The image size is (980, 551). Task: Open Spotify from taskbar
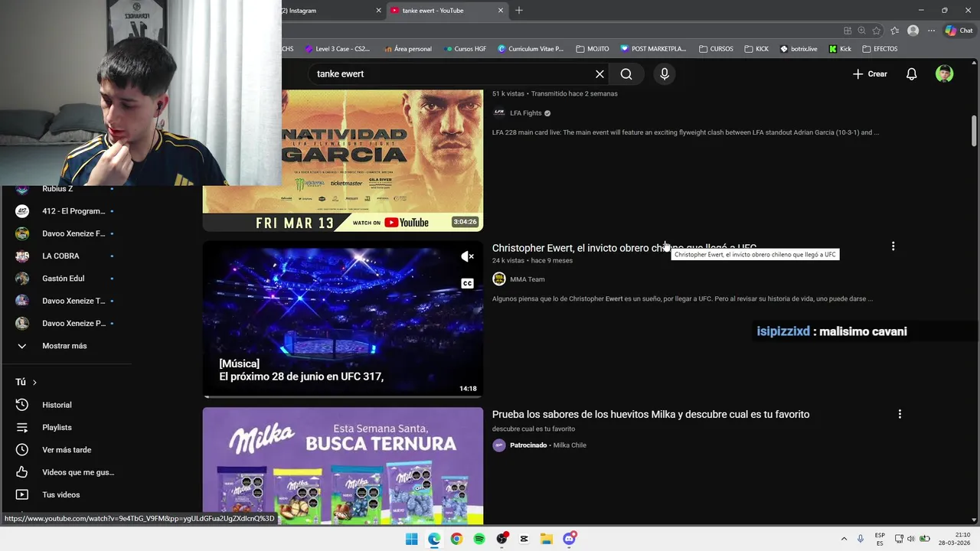pos(479,539)
